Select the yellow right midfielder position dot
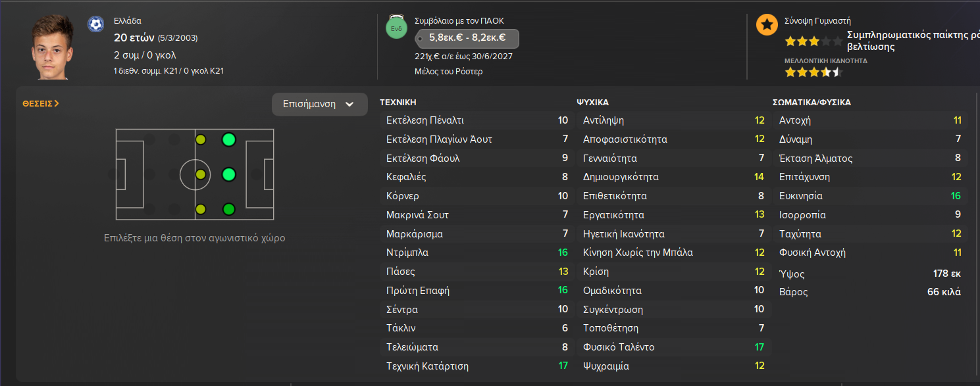The height and width of the screenshot is (386, 980). (201, 210)
